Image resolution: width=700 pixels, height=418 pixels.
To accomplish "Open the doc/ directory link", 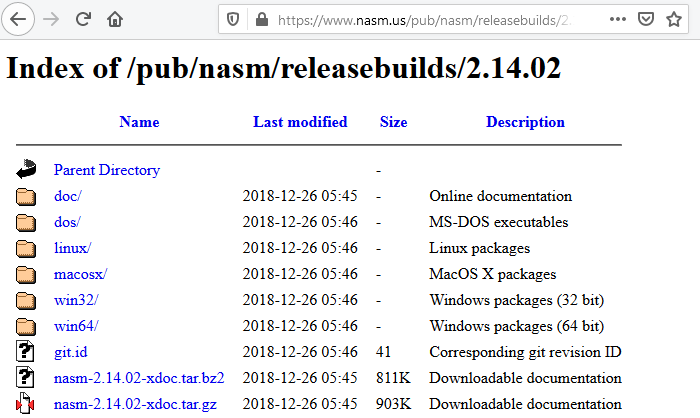I will click(68, 196).
